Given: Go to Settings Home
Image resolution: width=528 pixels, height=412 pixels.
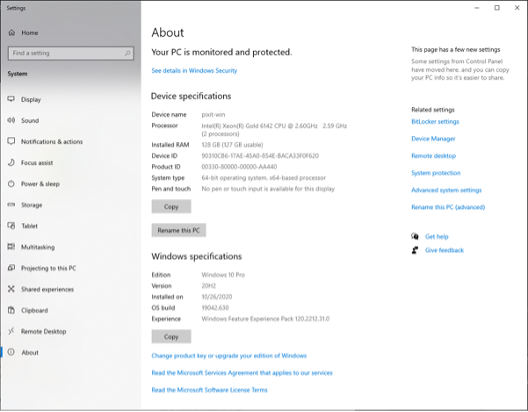Looking at the screenshot, I should point(71,33).
